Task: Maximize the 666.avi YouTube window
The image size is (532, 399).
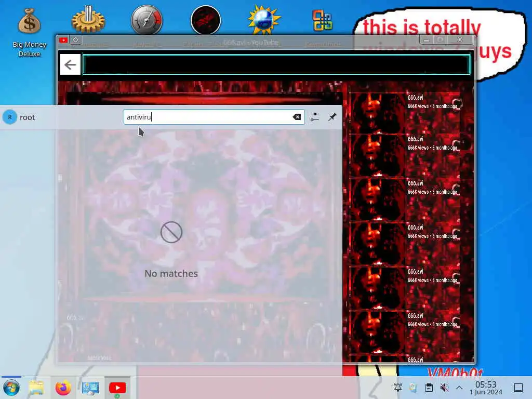Action: click(440, 40)
